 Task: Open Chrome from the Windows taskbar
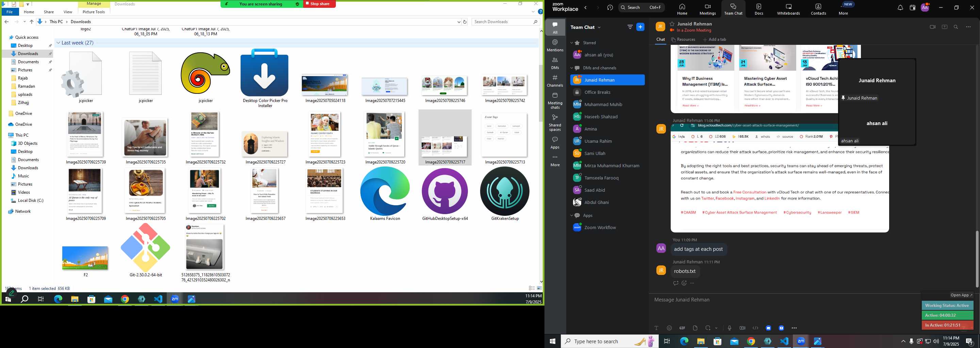click(x=751, y=341)
